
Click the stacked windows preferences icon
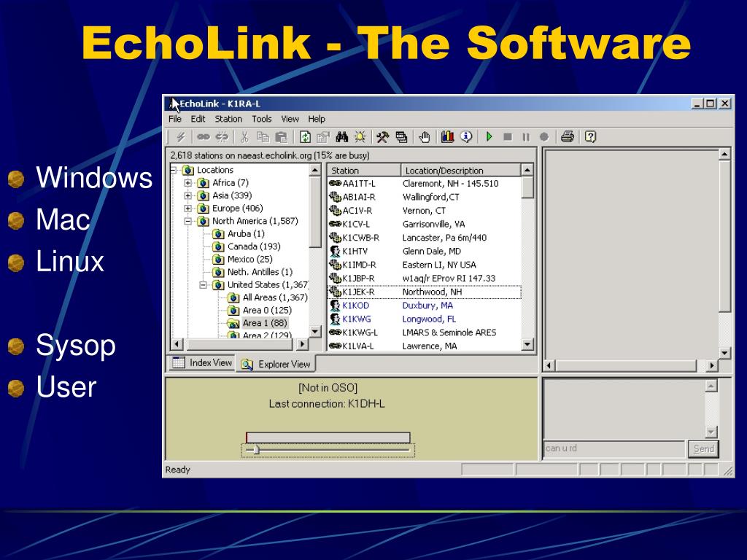401,137
